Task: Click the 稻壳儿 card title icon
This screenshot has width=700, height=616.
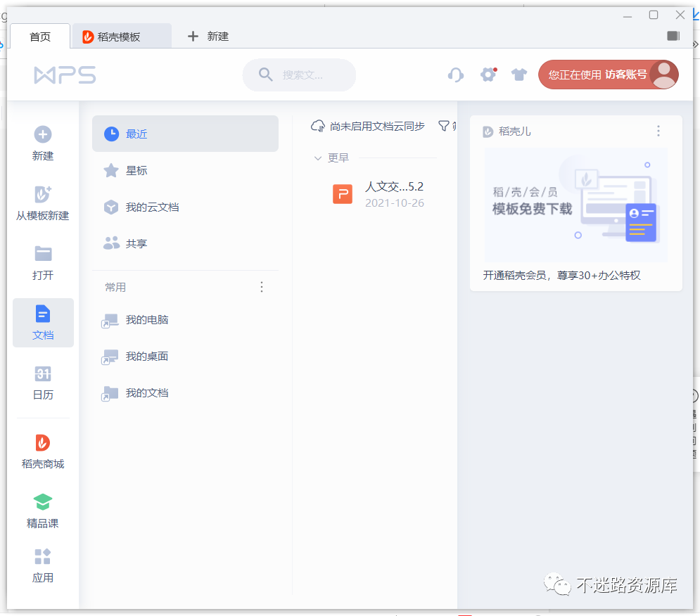Action: click(x=488, y=131)
